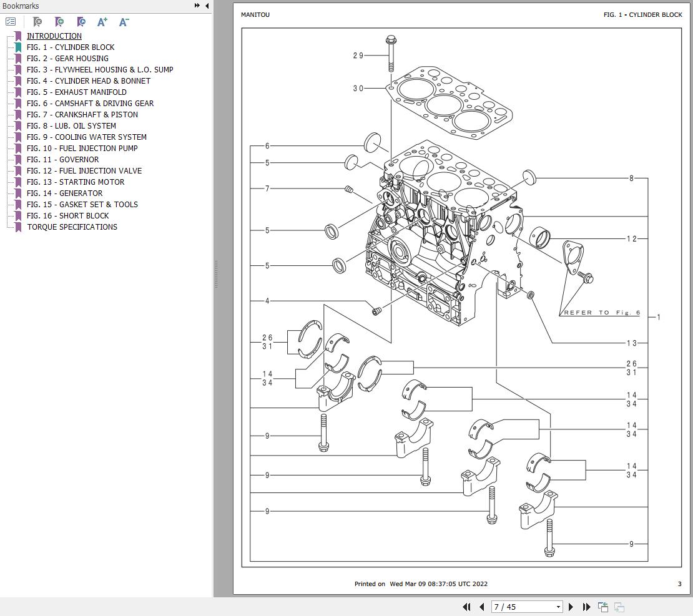Select FIG. 7 - CRANKSHAFT & PISTON bookmark
Image resolution: width=693 pixels, height=616 pixels.
82,115
